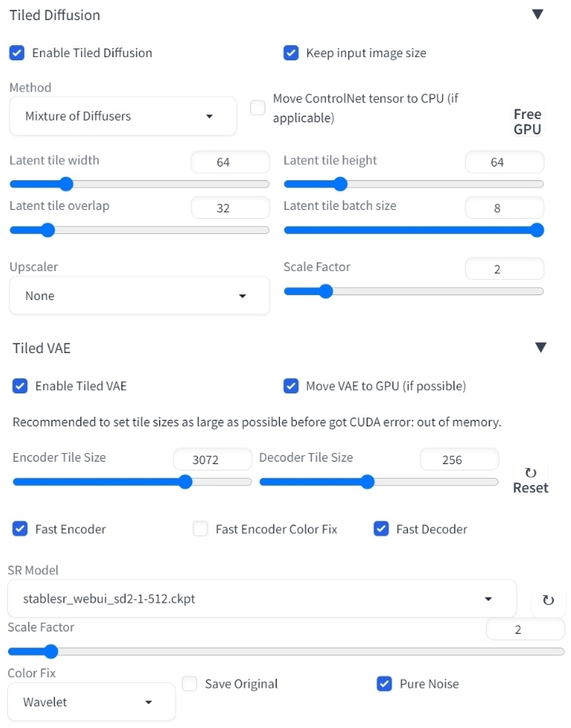The height and width of the screenshot is (728, 571).
Task: Click the Encoder Tile Size slider
Action: [132, 482]
